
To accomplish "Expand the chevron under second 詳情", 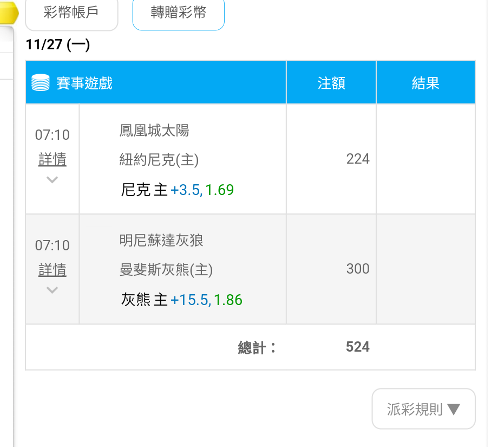I will (x=52, y=290).
